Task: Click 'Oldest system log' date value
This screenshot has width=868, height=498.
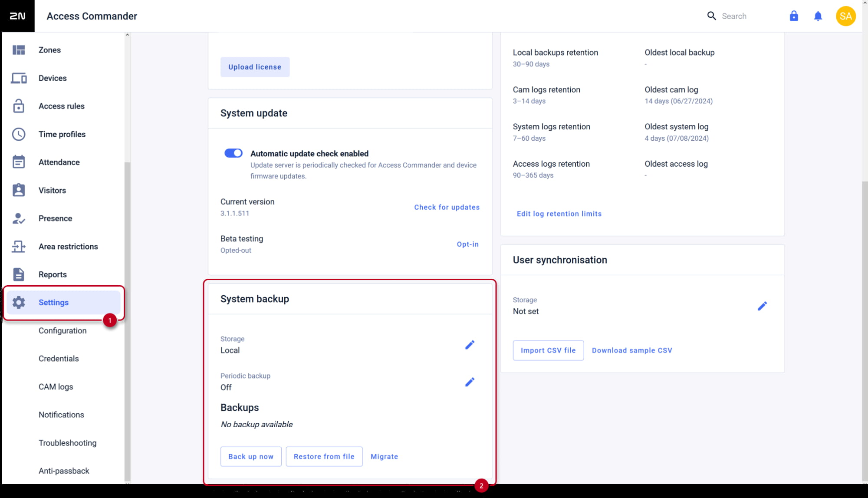Action: pyautogui.click(x=677, y=138)
